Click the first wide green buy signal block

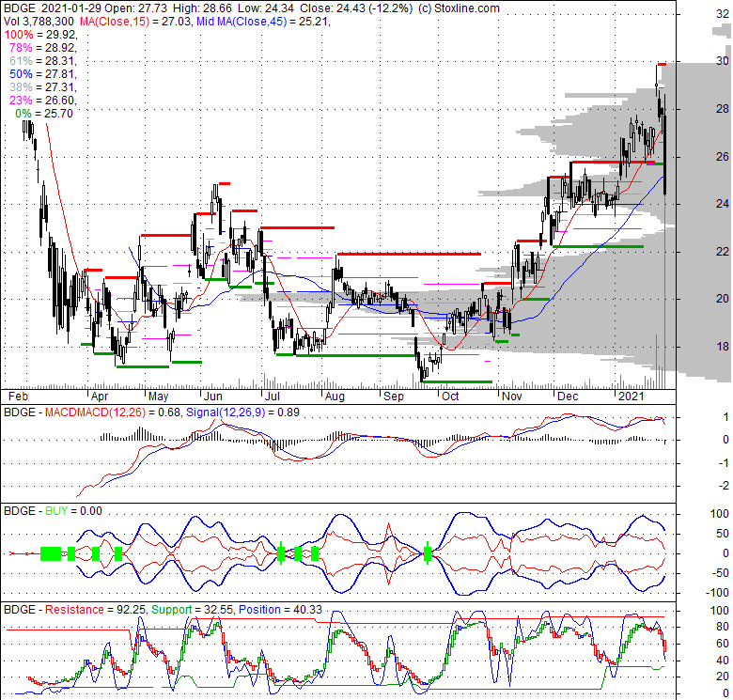coord(51,553)
